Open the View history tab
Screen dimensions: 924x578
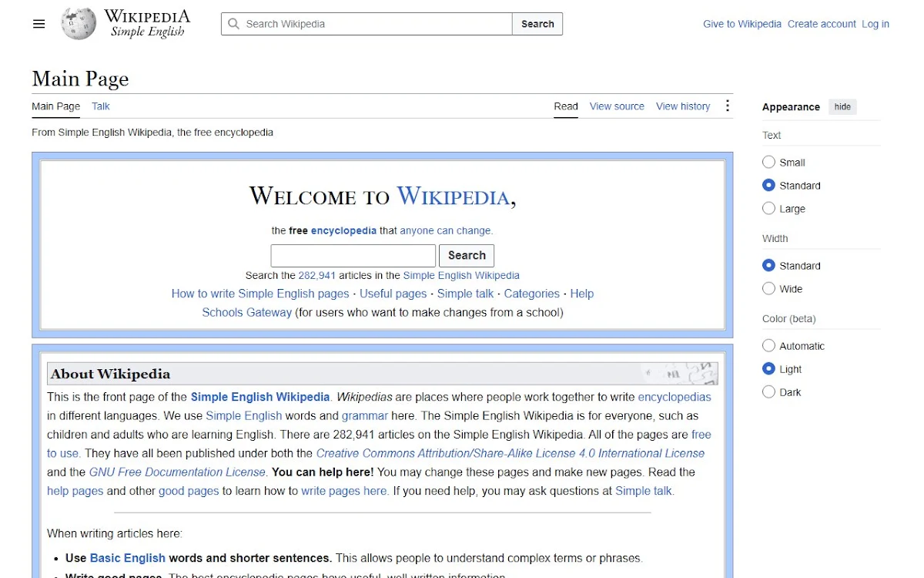coord(683,106)
